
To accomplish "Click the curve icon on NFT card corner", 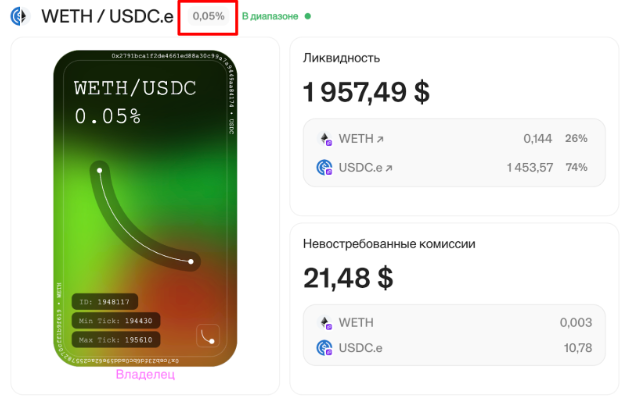I will click(x=208, y=335).
